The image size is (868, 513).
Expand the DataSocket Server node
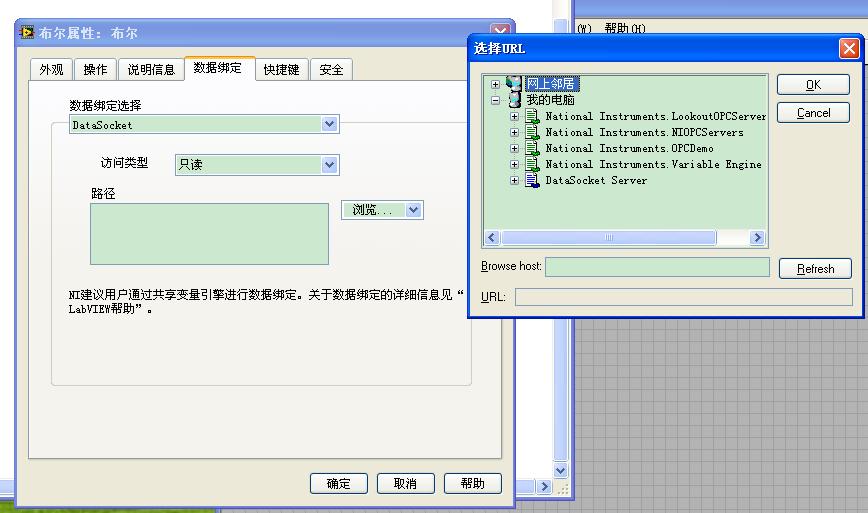click(x=514, y=180)
